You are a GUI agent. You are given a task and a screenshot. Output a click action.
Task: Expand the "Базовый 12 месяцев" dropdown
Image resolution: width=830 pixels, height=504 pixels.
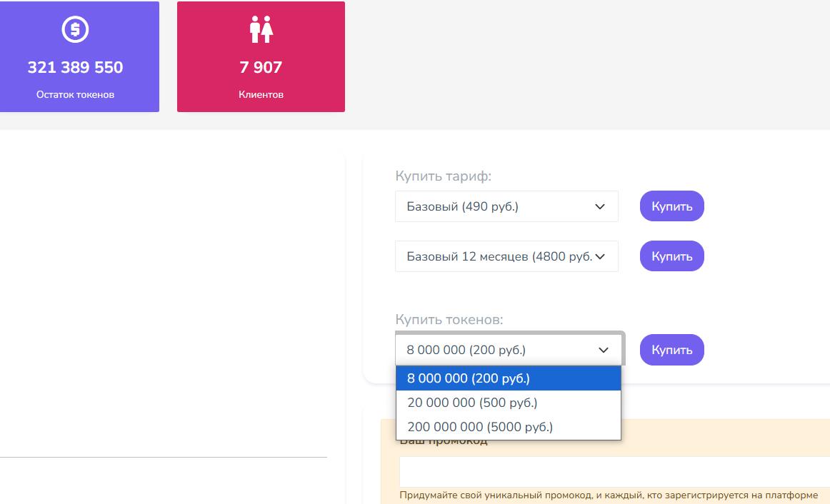pos(506,256)
